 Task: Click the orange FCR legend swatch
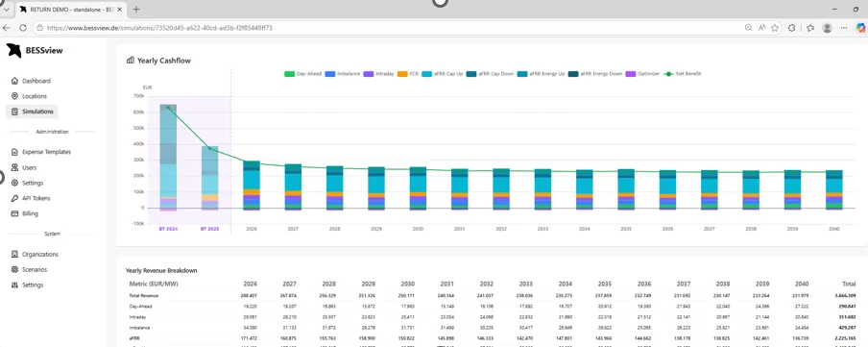point(402,74)
